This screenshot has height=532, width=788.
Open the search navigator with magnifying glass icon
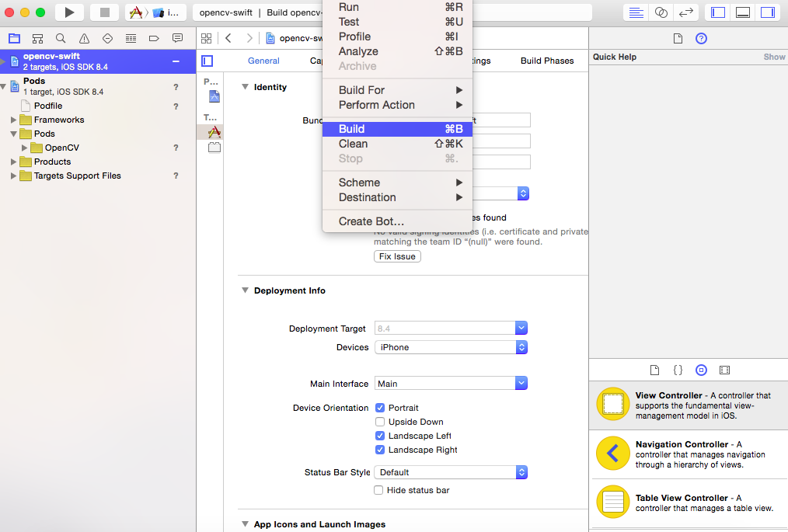coord(59,37)
